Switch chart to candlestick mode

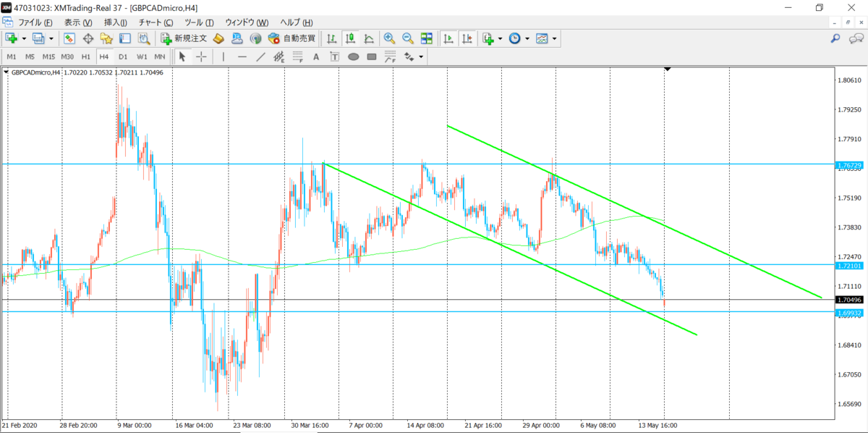[x=350, y=38]
